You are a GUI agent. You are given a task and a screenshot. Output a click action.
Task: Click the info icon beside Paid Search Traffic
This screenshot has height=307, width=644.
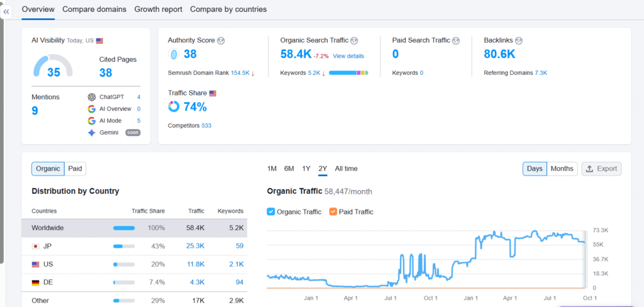(x=456, y=40)
